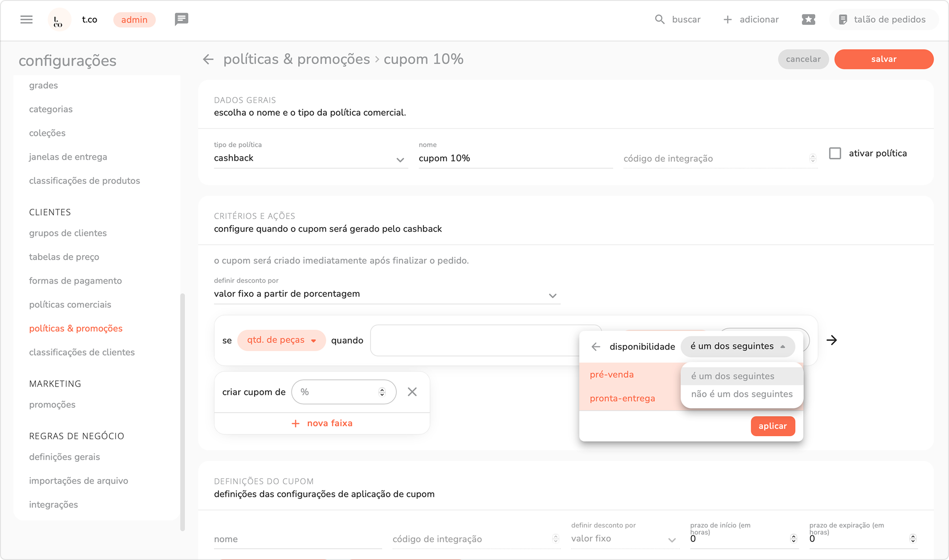Image resolution: width=949 pixels, height=560 pixels.
Task: Click the starred ticket icon
Action: [x=808, y=19]
